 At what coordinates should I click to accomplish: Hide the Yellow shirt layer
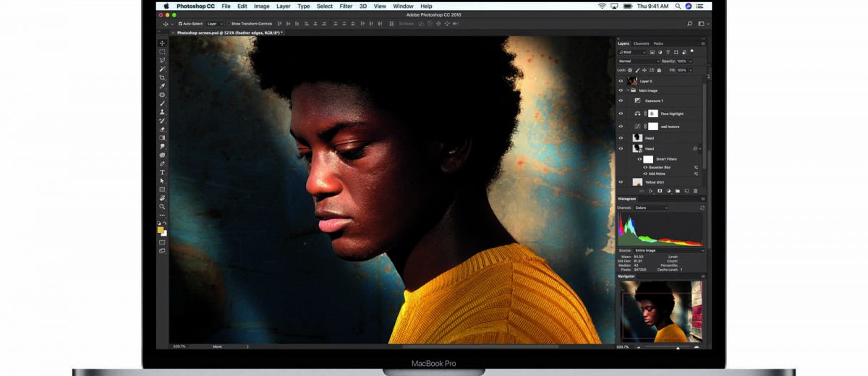point(621,182)
